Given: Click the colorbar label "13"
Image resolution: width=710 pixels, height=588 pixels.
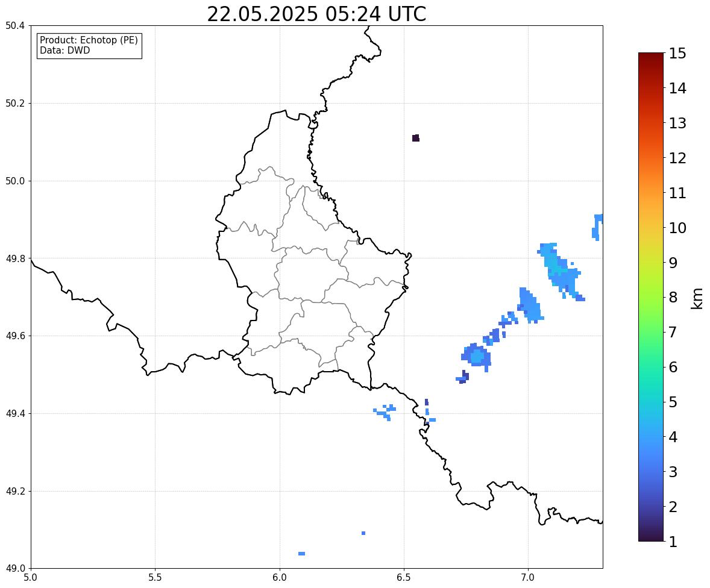Looking at the screenshot, I should (x=677, y=123).
